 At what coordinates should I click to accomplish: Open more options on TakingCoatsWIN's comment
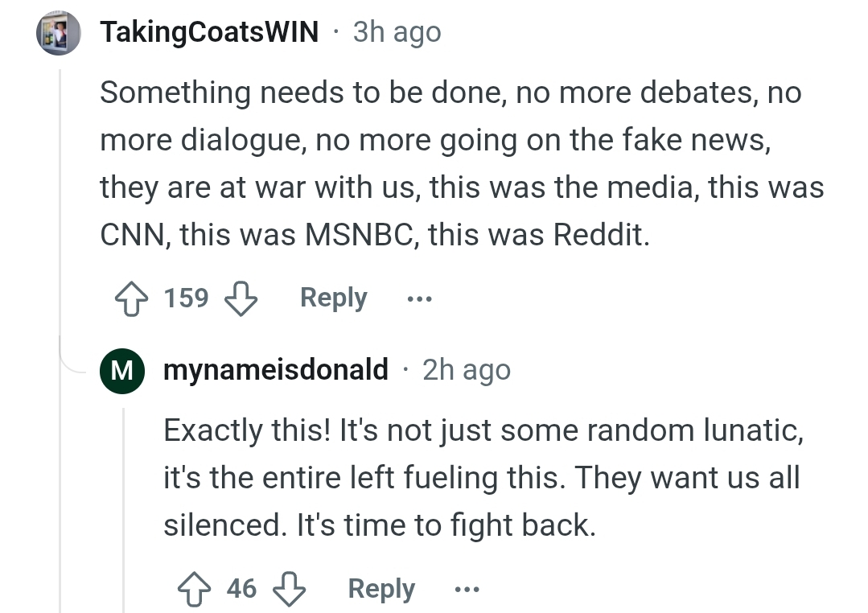[420, 299]
